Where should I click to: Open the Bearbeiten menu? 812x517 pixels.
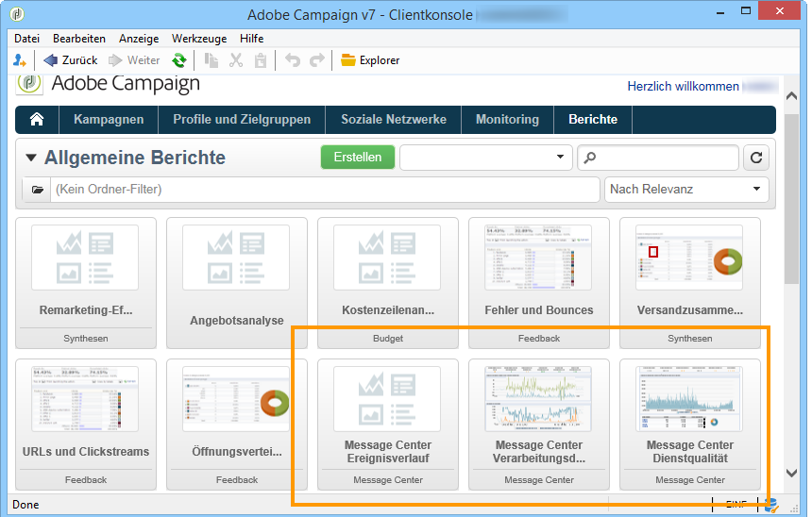79,39
